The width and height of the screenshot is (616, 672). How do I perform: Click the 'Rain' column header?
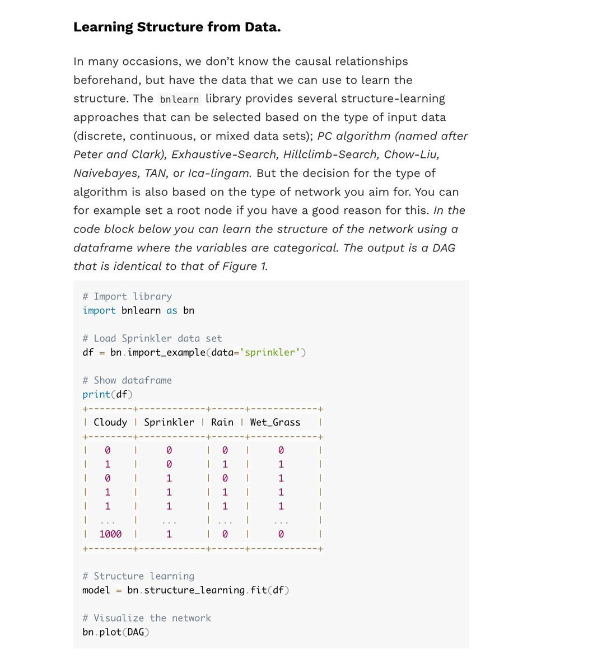(x=222, y=422)
